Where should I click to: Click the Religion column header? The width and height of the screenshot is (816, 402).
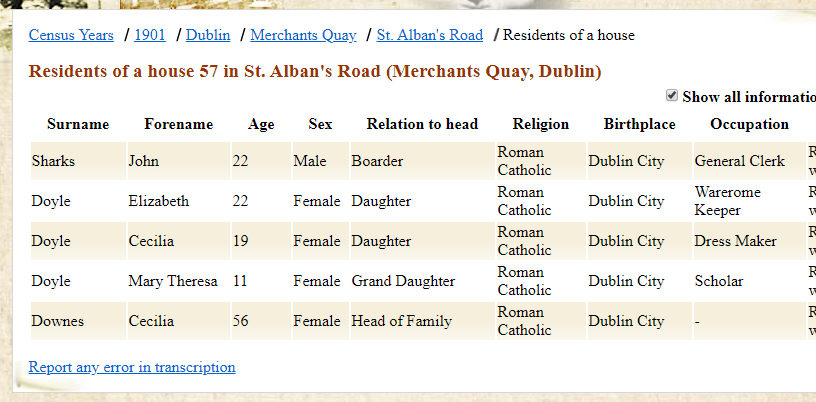click(540, 124)
